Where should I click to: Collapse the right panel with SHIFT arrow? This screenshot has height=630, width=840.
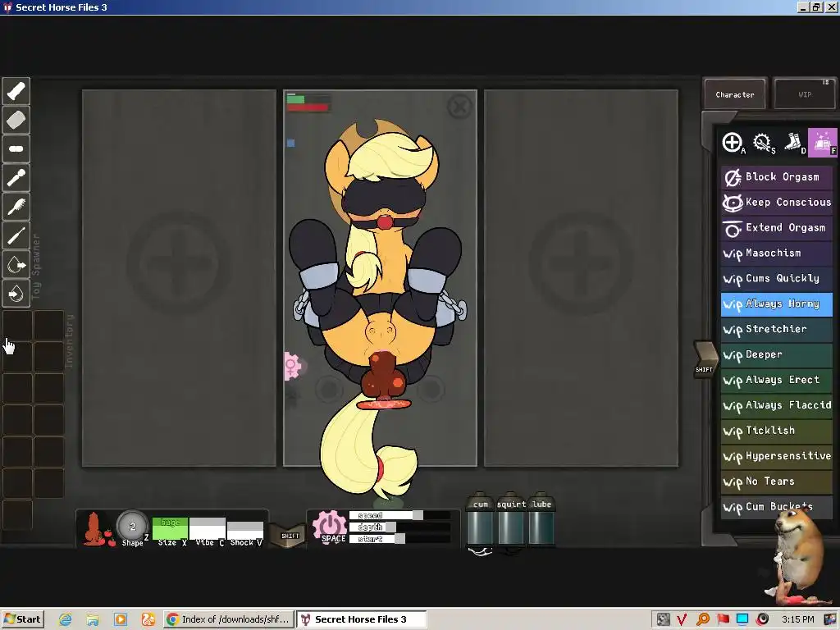(705, 359)
